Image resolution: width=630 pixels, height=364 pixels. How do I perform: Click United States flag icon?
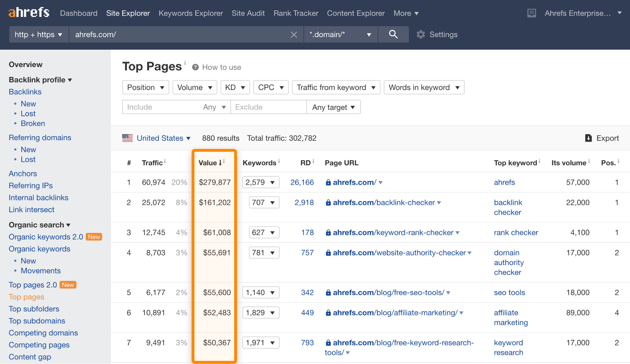tap(127, 138)
